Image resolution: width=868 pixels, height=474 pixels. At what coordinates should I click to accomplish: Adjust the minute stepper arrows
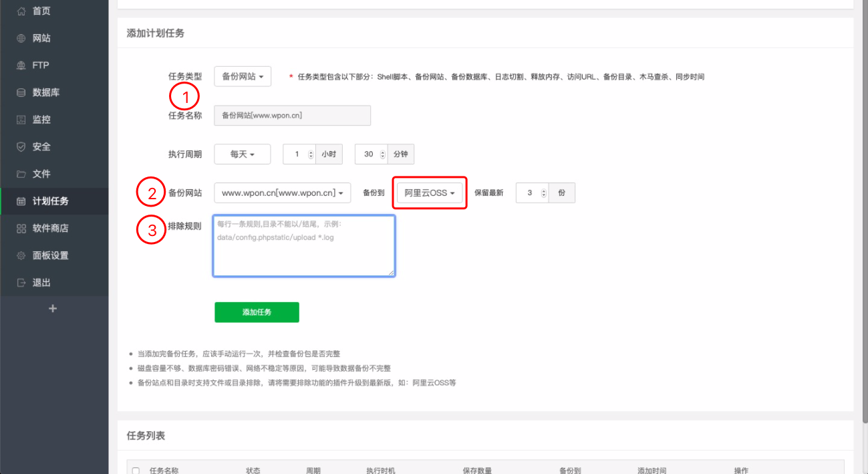tap(383, 154)
